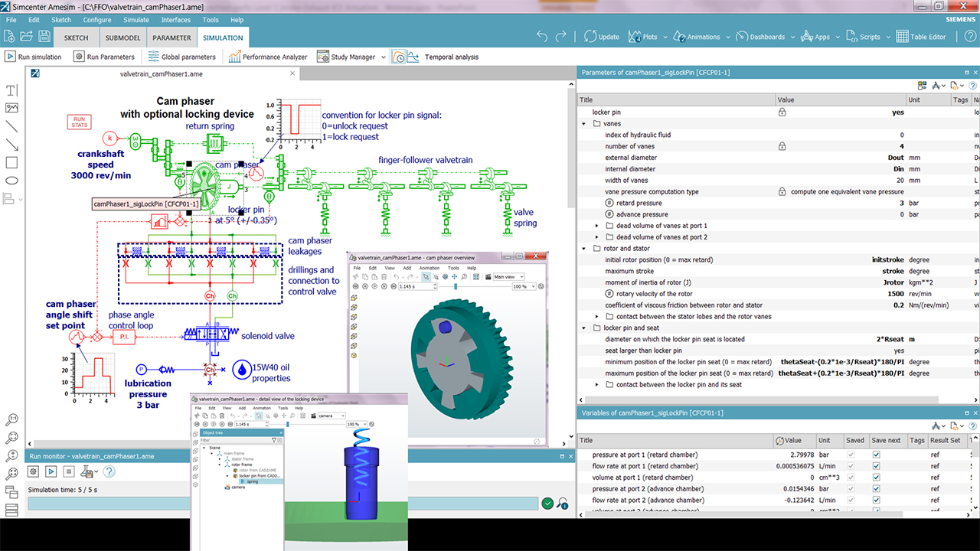Click the RUN STATS block in sketch
The height and width of the screenshot is (551, 980).
[79, 121]
